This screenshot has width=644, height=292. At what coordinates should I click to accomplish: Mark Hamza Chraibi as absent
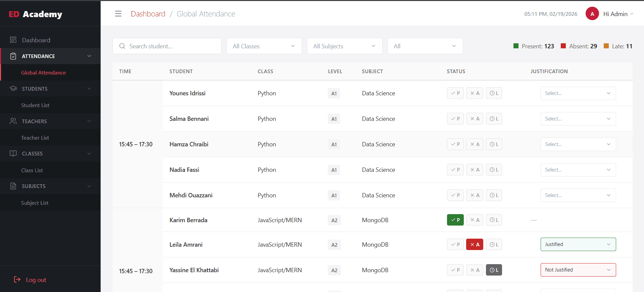pyautogui.click(x=475, y=144)
